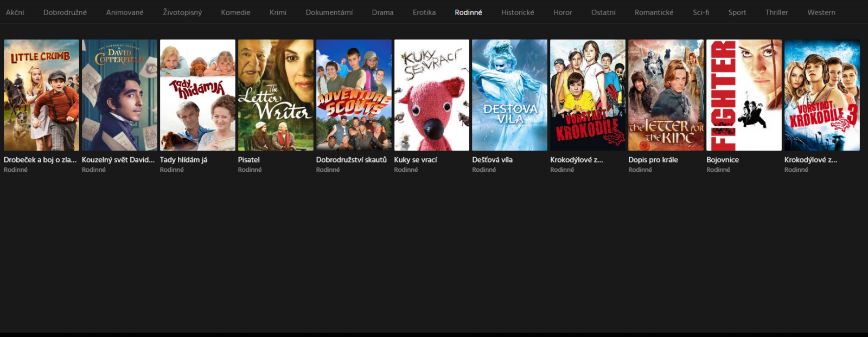The width and height of the screenshot is (868, 337).
Task: Select the Adventure Scouts poster
Action: [354, 95]
